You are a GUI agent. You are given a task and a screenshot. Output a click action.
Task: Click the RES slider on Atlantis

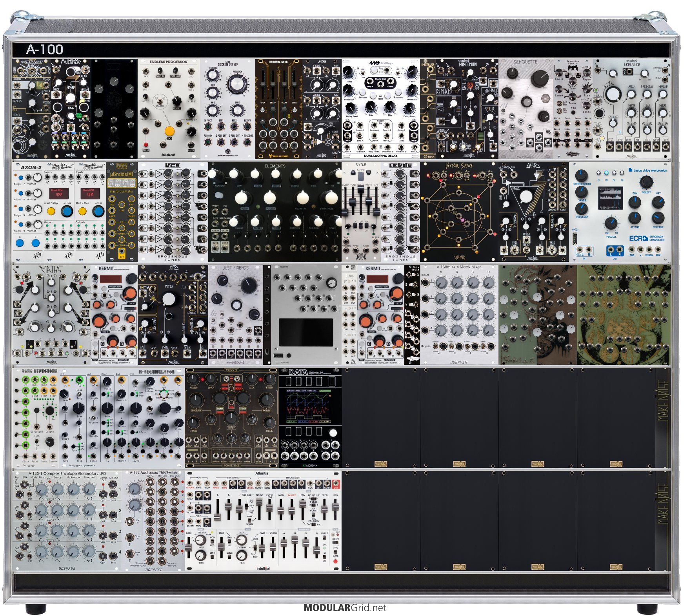click(336, 508)
